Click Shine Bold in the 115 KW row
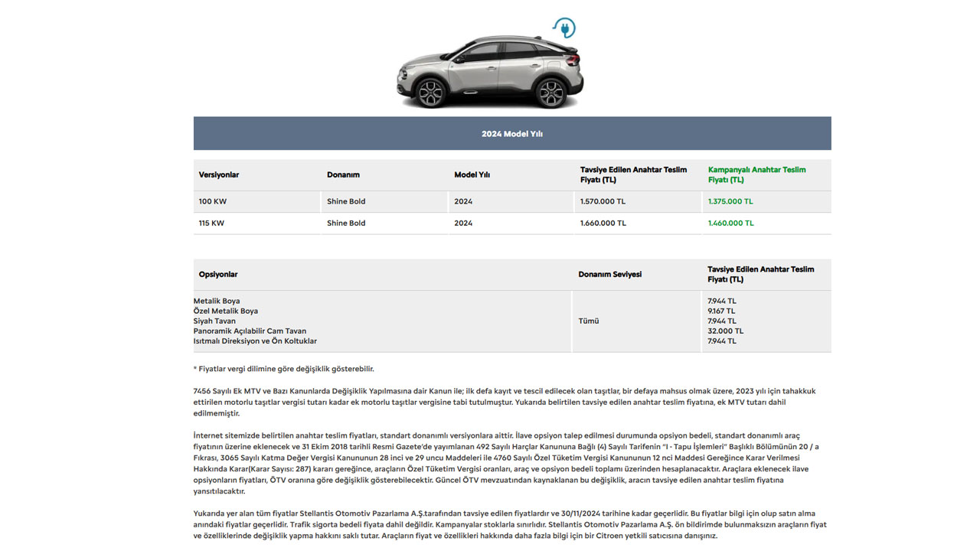 (x=346, y=223)
